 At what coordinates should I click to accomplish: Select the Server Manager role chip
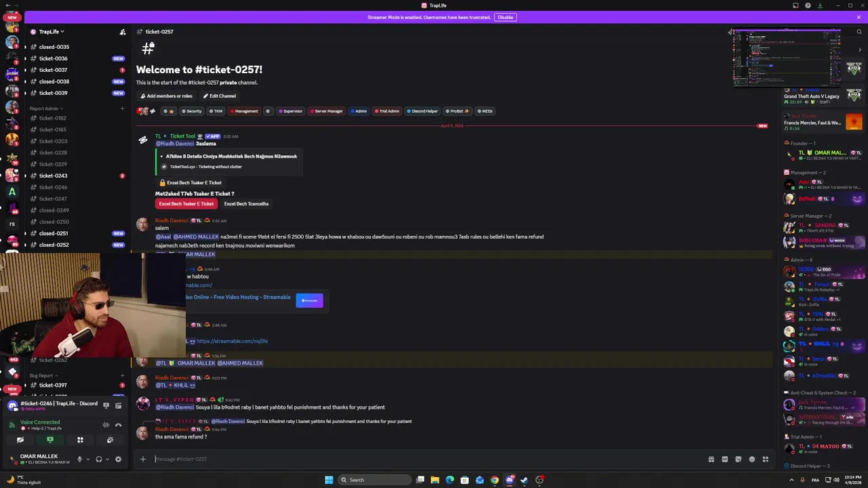tap(327, 111)
